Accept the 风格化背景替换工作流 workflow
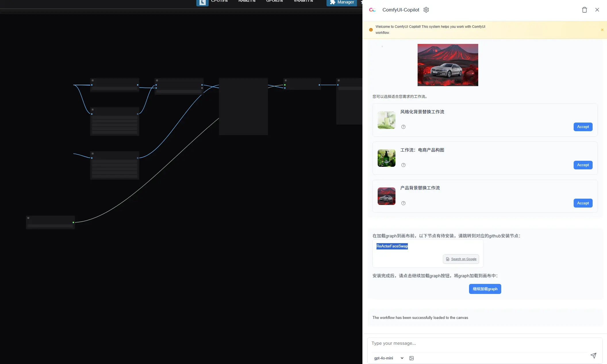Image resolution: width=607 pixels, height=364 pixels. coord(583,127)
